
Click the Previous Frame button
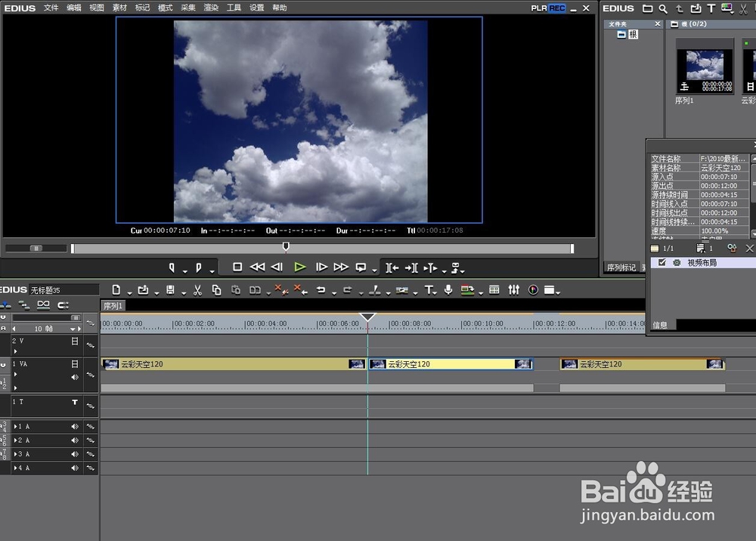277,267
